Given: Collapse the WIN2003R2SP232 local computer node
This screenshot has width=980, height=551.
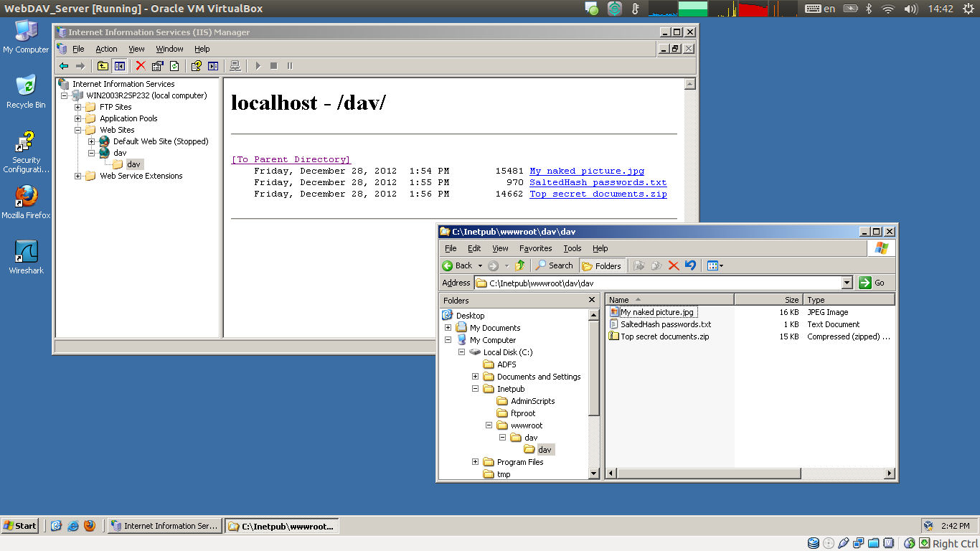Looking at the screenshot, I should 65,95.
